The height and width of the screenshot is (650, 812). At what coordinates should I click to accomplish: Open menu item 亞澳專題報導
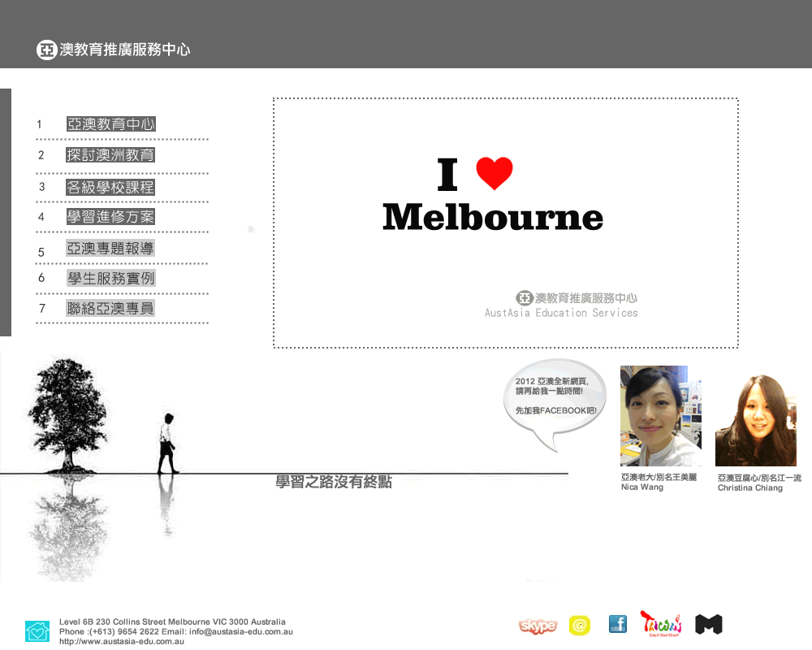coord(110,249)
